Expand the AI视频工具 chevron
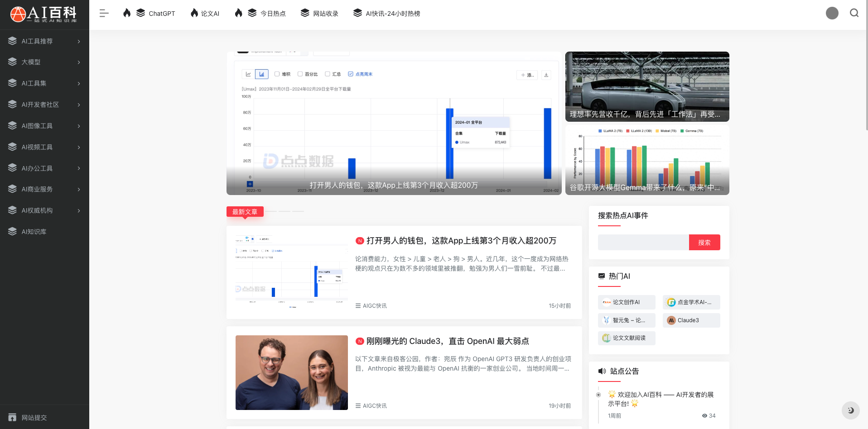 [x=79, y=147]
